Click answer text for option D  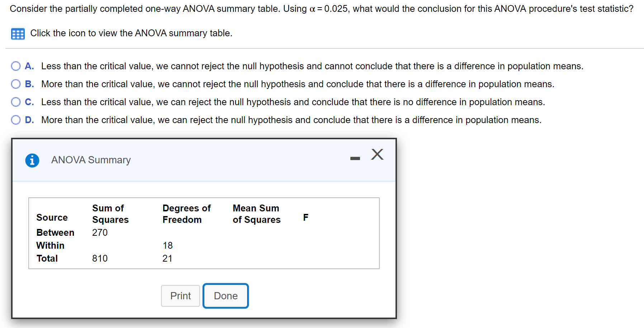tap(291, 120)
